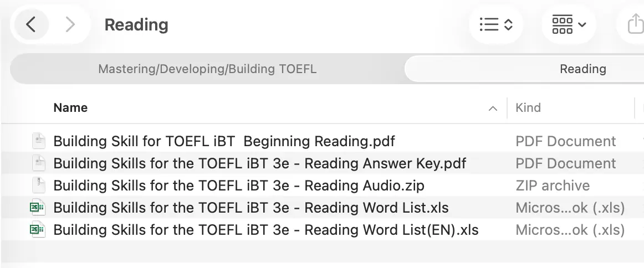Click the Reading Answer Key PDF icon
Screen dimensions: 644x268
click(x=38, y=163)
